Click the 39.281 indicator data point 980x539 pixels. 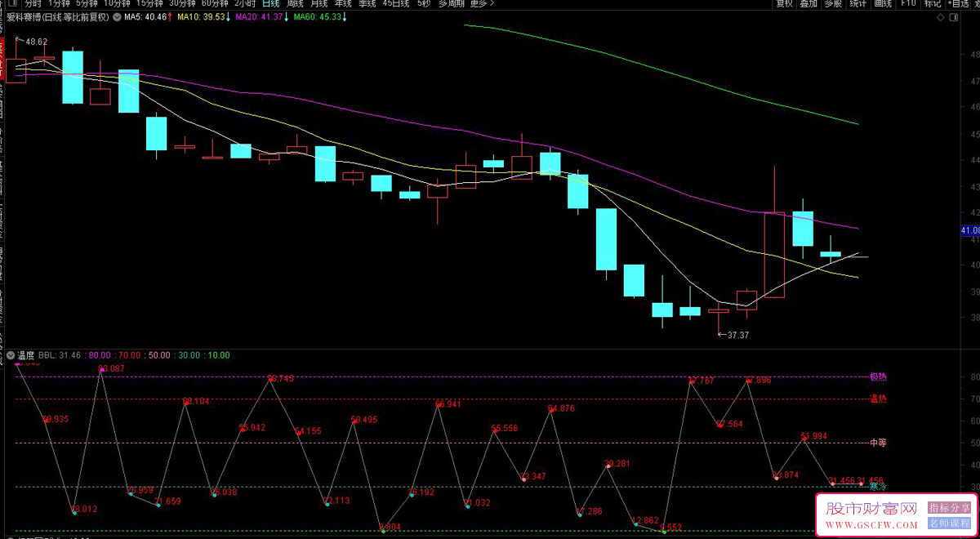pyautogui.click(x=617, y=464)
